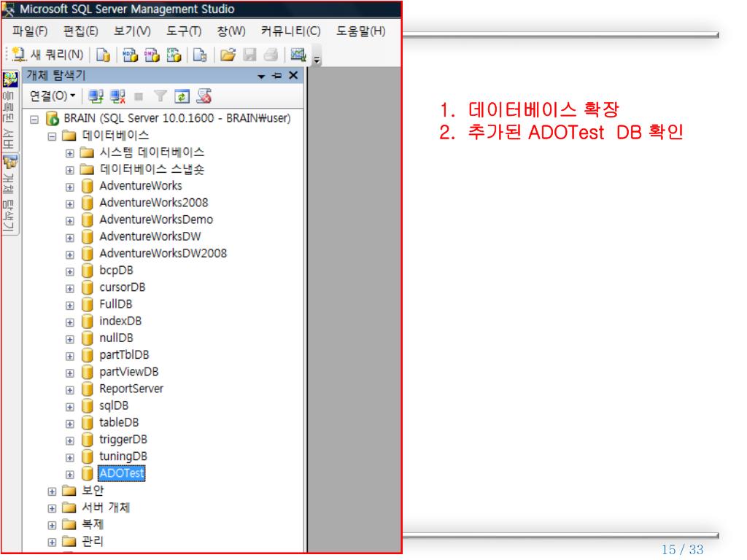Image resolution: width=747 pixels, height=560 pixels.
Task: Select the AdventureWorksDW2008 database
Action: click(x=163, y=253)
